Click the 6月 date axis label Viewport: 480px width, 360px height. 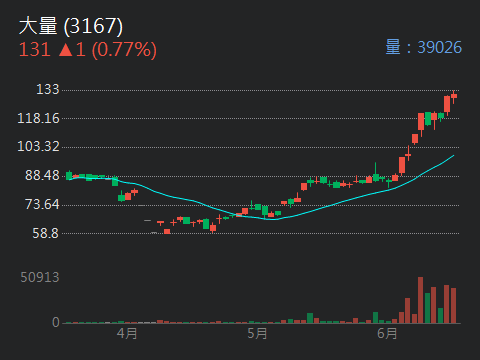click(387, 333)
